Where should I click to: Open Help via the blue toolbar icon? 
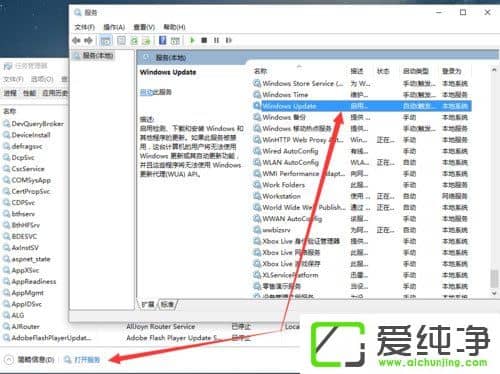point(162,41)
